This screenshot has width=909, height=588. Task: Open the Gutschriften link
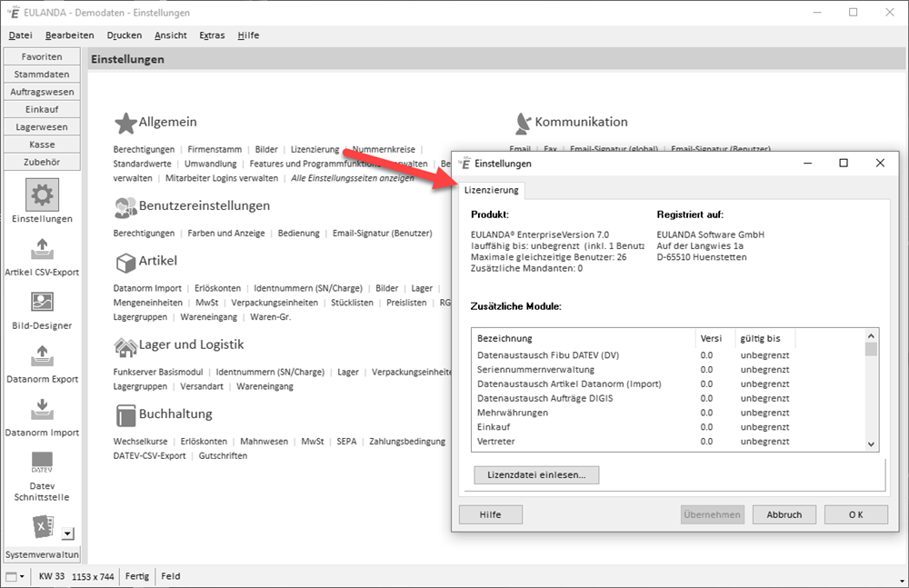click(224, 456)
